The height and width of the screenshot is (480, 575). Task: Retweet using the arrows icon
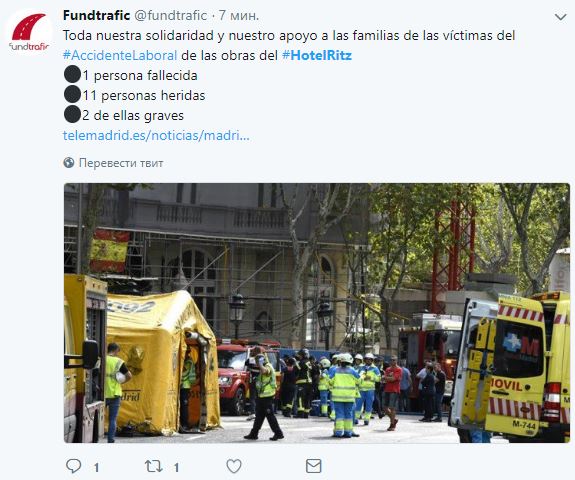[x=153, y=466]
